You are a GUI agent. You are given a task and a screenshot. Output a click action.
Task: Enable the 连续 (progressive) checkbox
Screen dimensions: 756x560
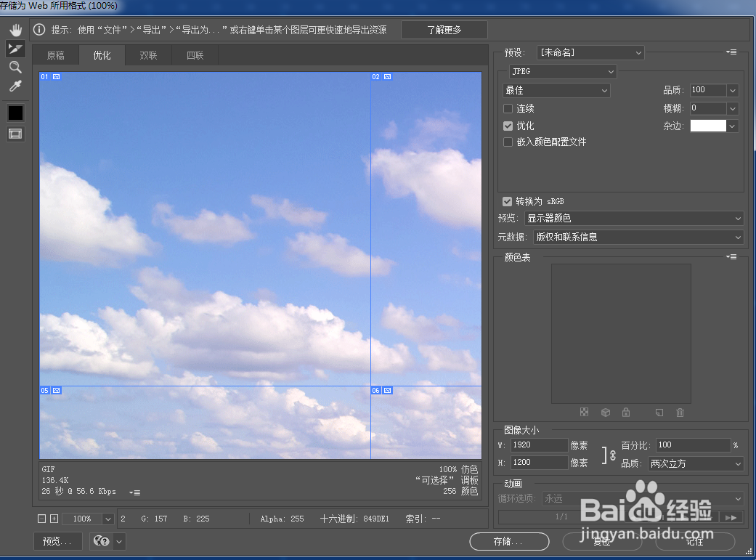[508, 108]
